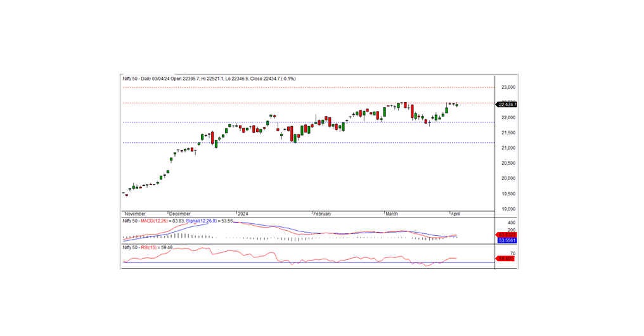
Task: Click the 20,000 price axis label
Action: 508,179
